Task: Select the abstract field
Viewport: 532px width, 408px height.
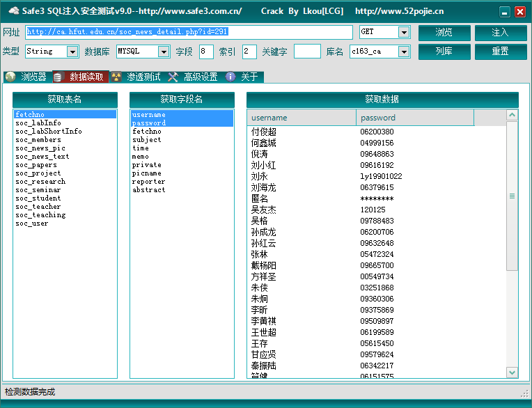Action: click(182, 190)
